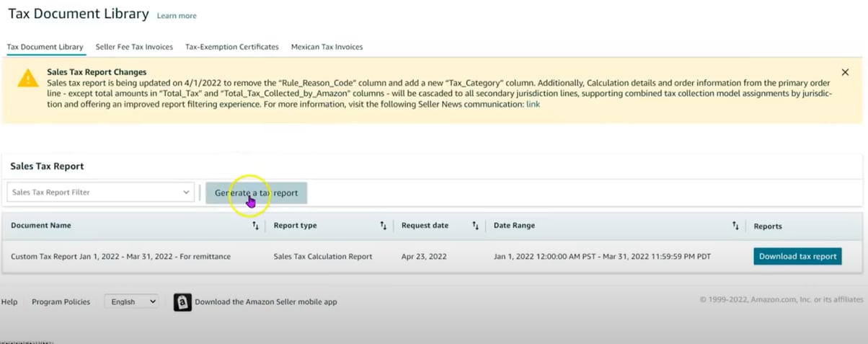
Task: Click the Amazon Seller app icon
Action: coord(182,302)
